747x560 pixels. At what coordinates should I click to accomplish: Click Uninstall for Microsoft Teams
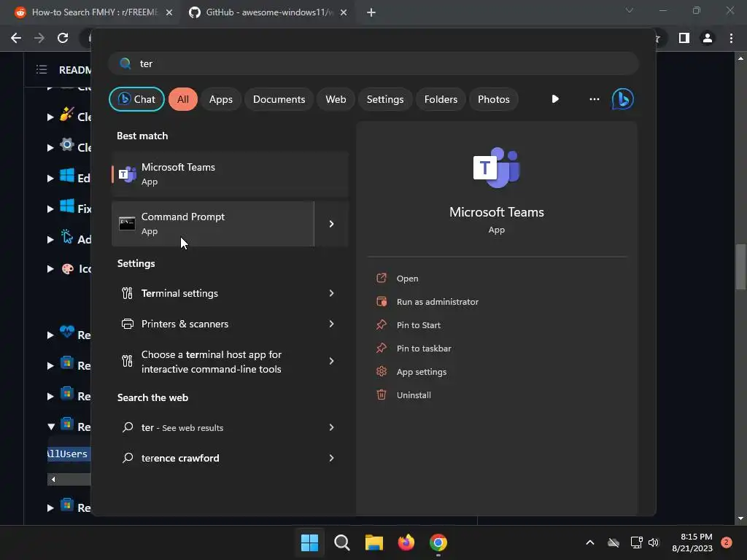pos(414,395)
